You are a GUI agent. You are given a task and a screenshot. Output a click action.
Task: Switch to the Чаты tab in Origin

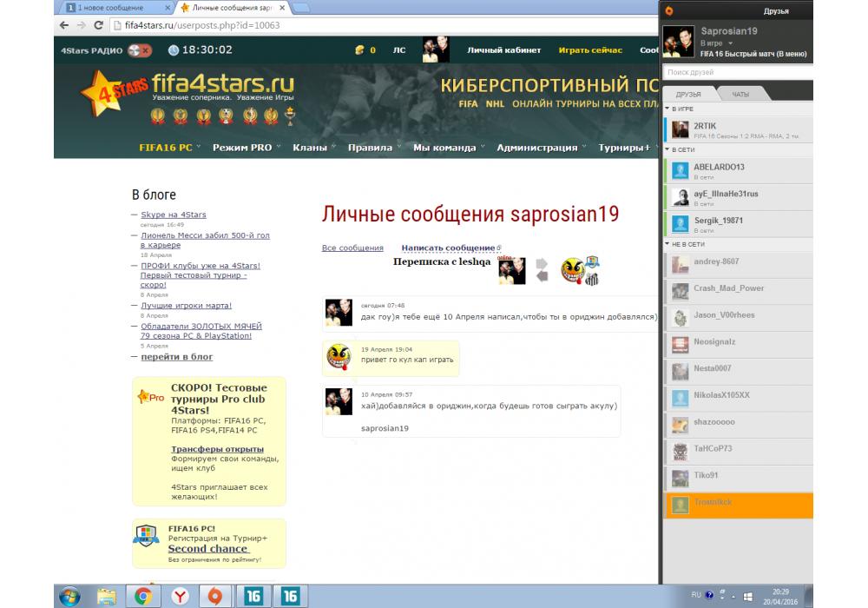[x=740, y=94]
